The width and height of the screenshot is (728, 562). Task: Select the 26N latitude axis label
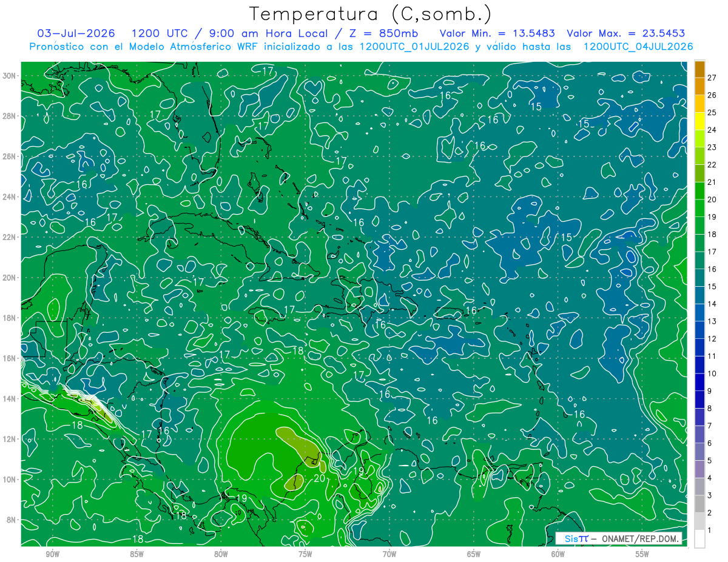[10, 156]
